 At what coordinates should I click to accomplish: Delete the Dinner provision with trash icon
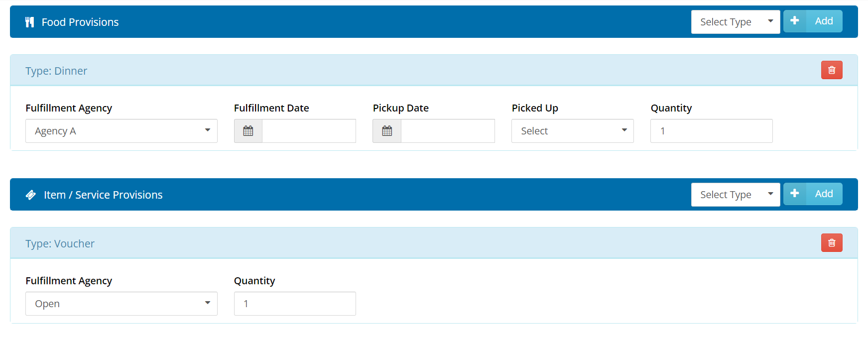(831, 70)
